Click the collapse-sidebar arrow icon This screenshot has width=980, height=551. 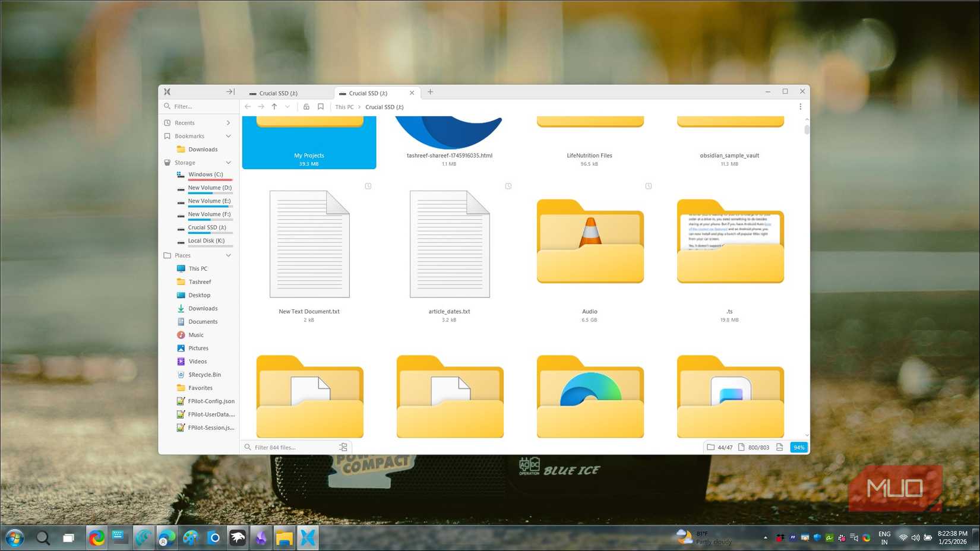pyautogui.click(x=229, y=91)
